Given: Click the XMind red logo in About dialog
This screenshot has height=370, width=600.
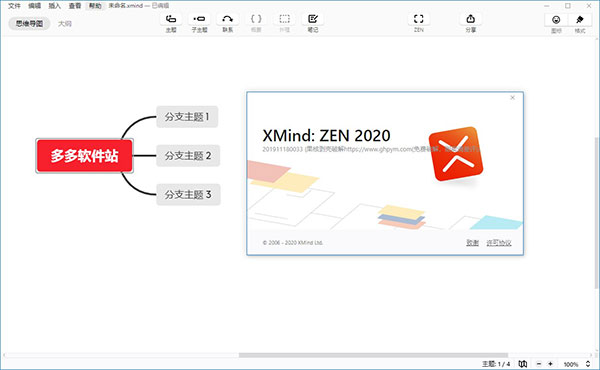Looking at the screenshot, I should [x=456, y=154].
